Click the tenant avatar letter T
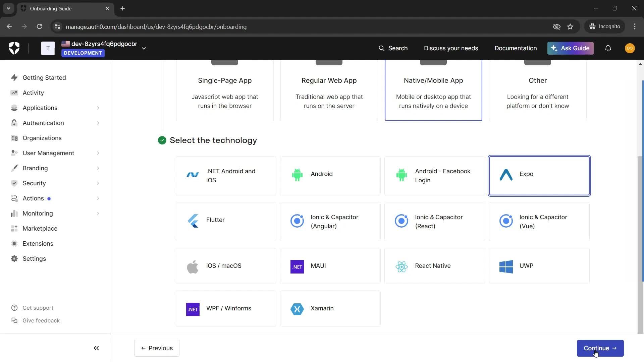The width and height of the screenshot is (644, 362). [48, 48]
